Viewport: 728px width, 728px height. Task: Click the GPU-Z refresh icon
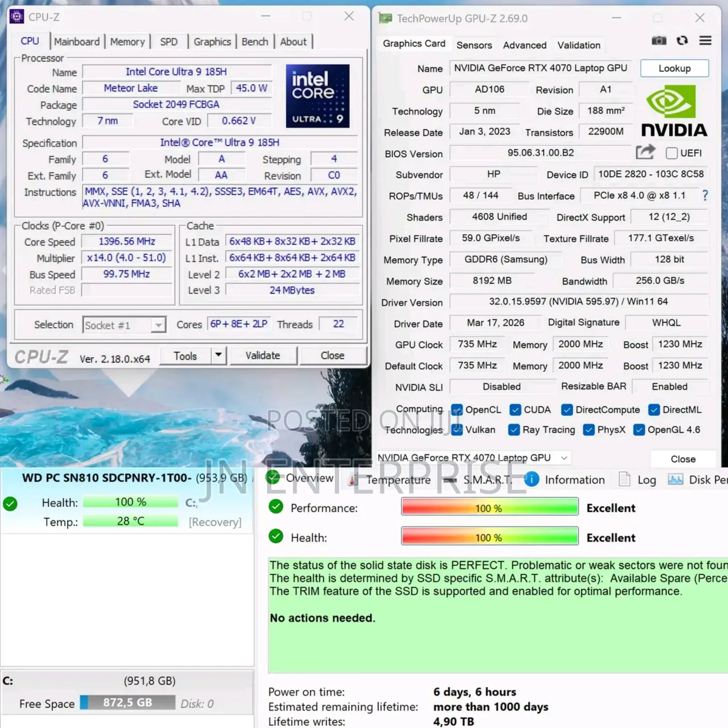682,40
